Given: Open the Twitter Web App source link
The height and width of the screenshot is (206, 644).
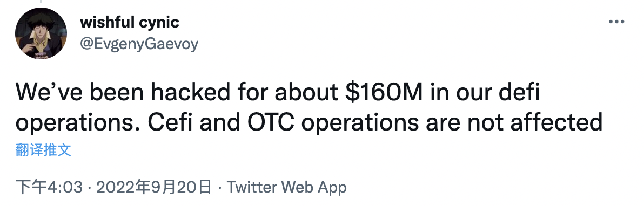Looking at the screenshot, I should 287,188.
